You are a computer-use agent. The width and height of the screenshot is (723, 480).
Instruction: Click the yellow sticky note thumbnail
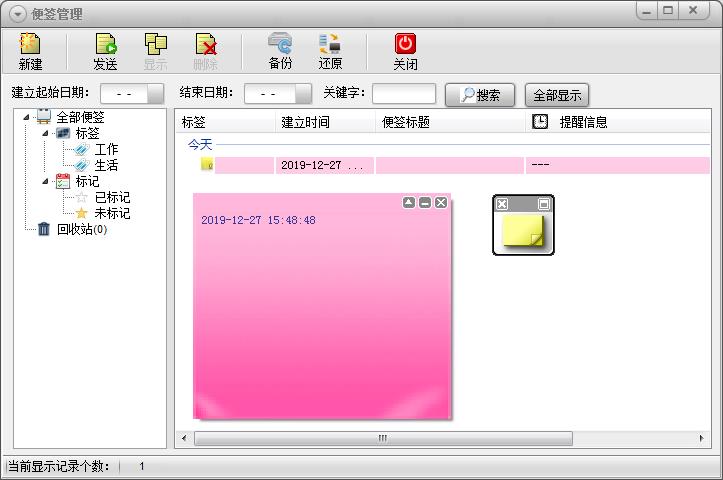pyautogui.click(x=523, y=231)
